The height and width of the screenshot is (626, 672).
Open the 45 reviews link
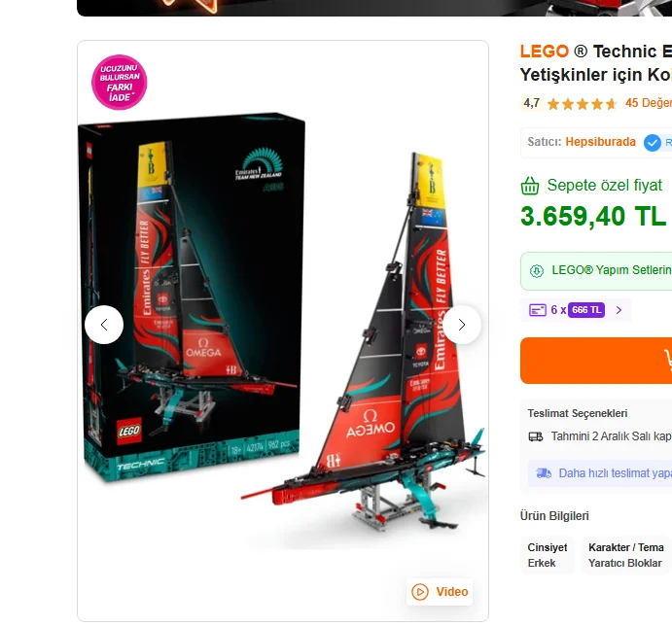click(648, 103)
